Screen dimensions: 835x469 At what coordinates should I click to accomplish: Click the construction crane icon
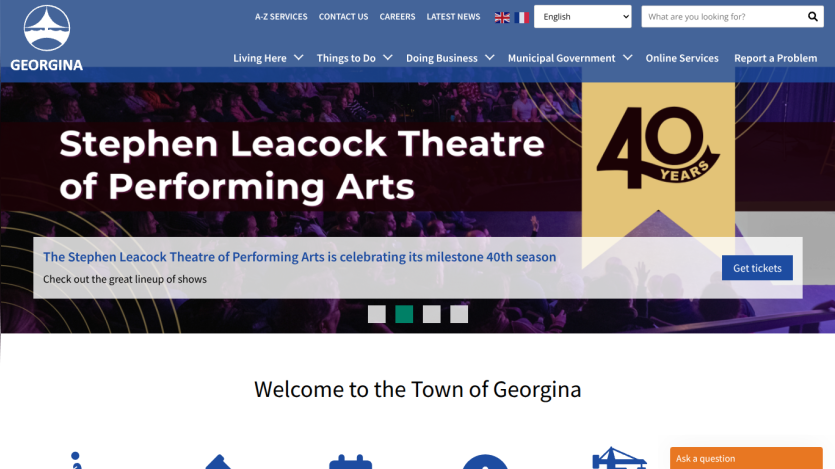click(x=619, y=458)
